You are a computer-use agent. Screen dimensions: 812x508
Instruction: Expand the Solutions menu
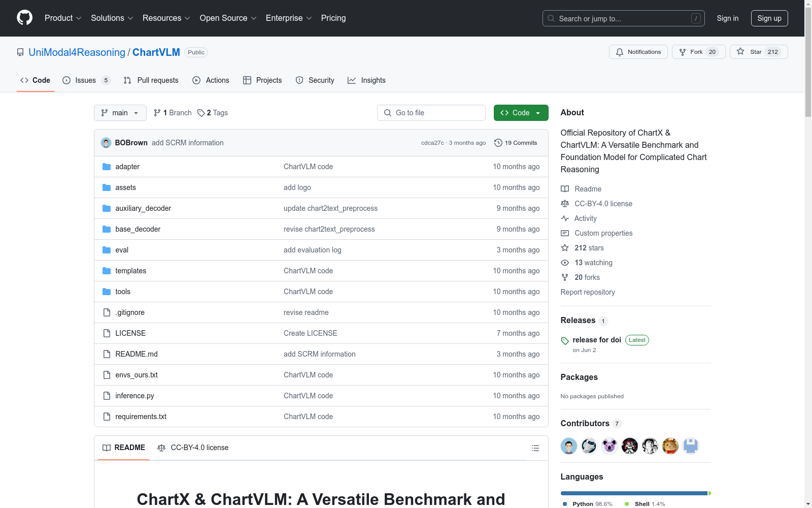tap(112, 18)
